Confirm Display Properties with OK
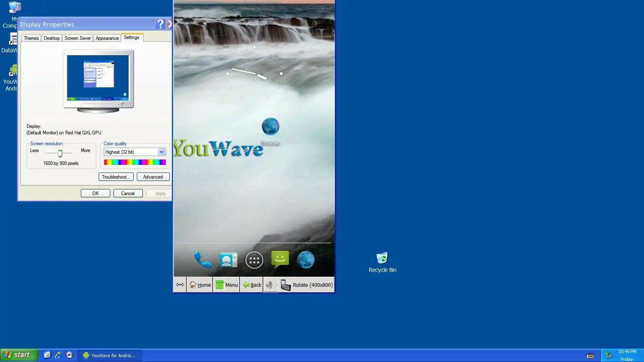The image size is (644, 362). (x=95, y=193)
